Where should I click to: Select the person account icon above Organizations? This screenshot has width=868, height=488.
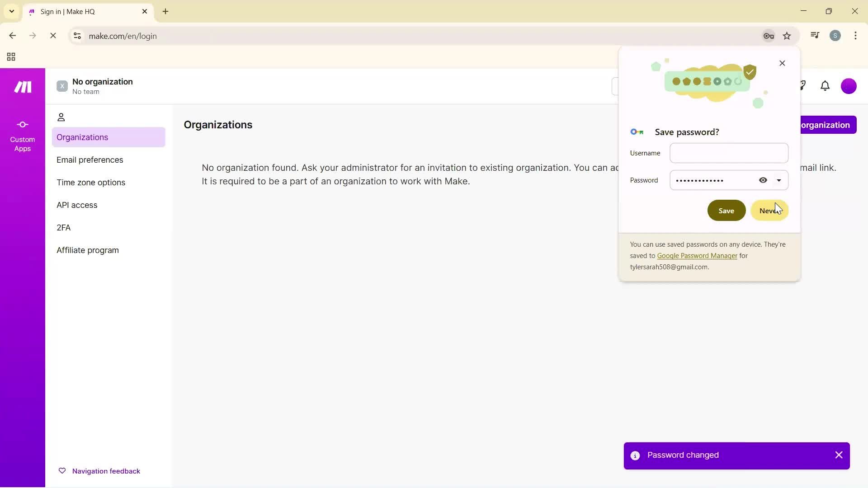[61, 117]
